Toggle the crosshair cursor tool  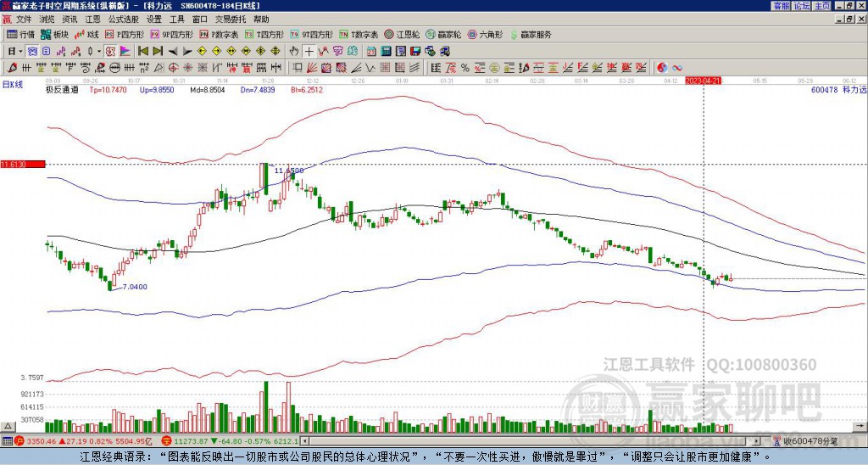[309, 52]
